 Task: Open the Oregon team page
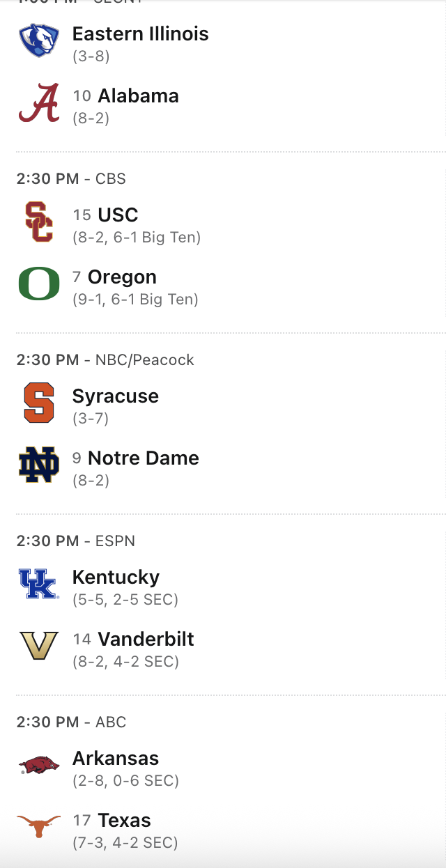pyautogui.click(x=122, y=277)
